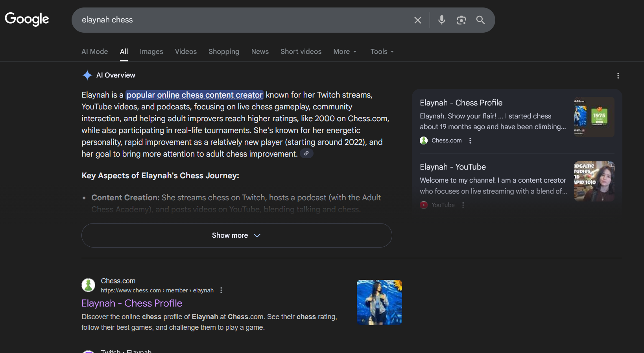This screenshot has width=644, height=353.
Task: Open the Elaynah - Chess Profile result link
Action: [x=132, y=303]
